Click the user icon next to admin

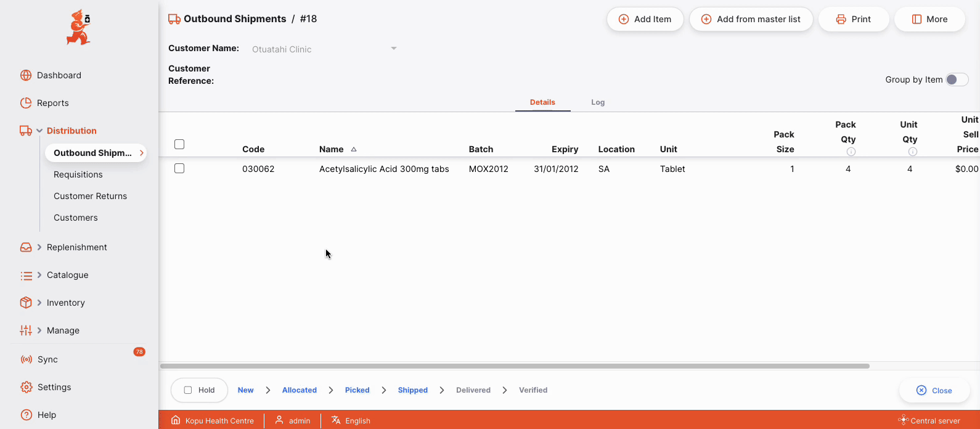(279, 420)
